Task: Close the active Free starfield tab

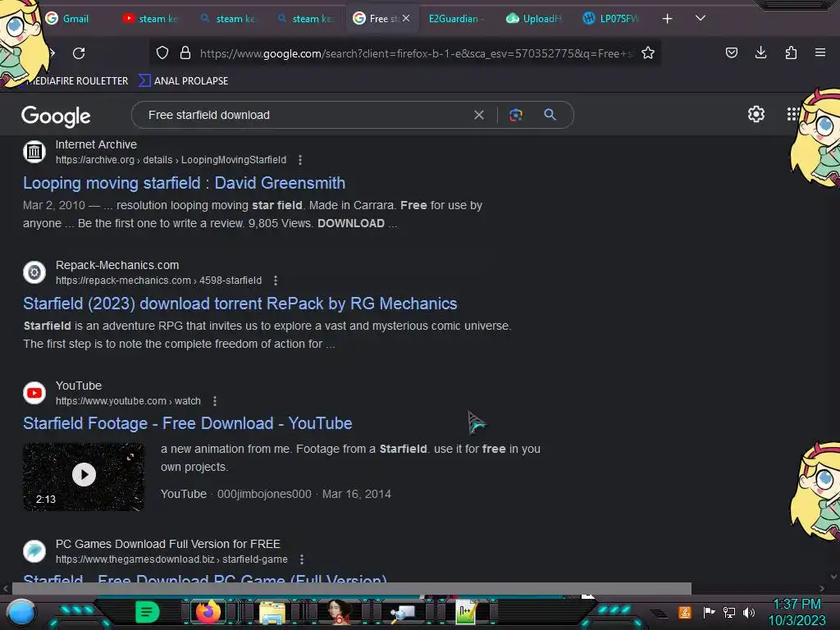Action: point(406,18)
